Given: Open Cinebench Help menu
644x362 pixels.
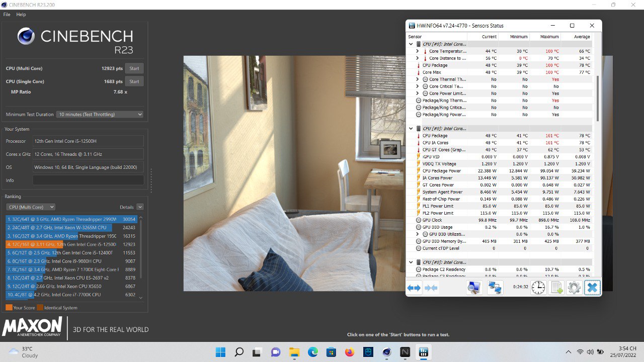Looking at the screenshot, I should (x=21, y=15).
